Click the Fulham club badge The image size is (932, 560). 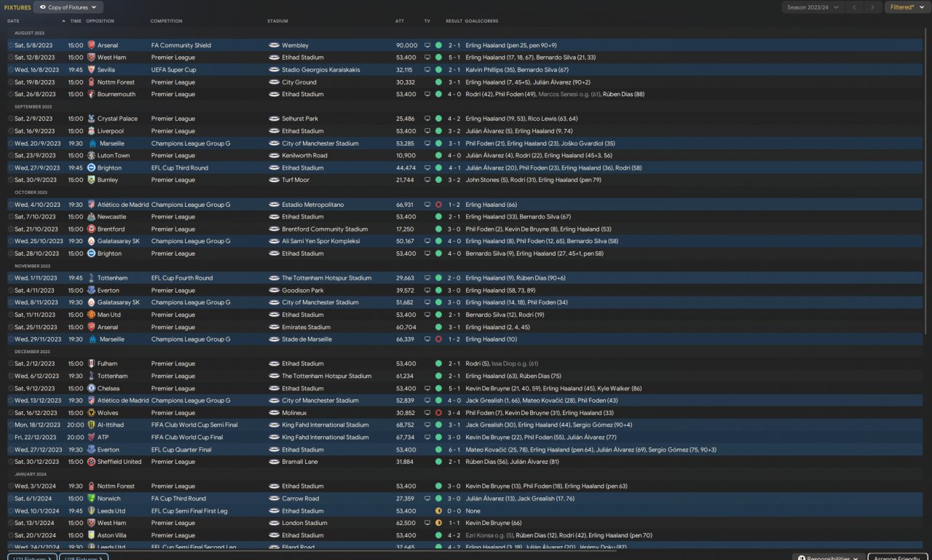91,363
